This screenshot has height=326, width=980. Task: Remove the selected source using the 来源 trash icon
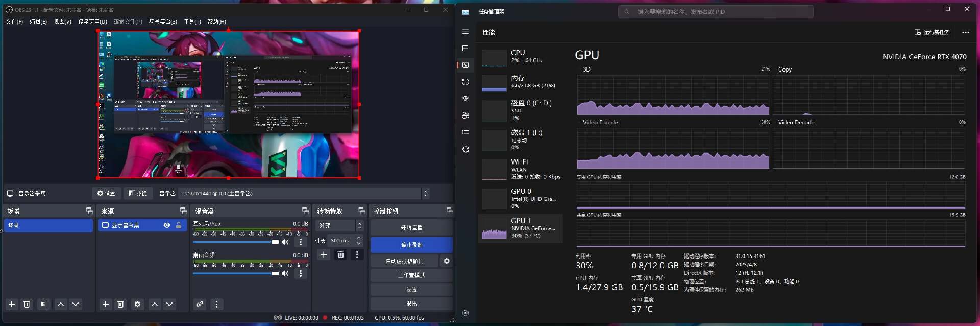(120, 304)
